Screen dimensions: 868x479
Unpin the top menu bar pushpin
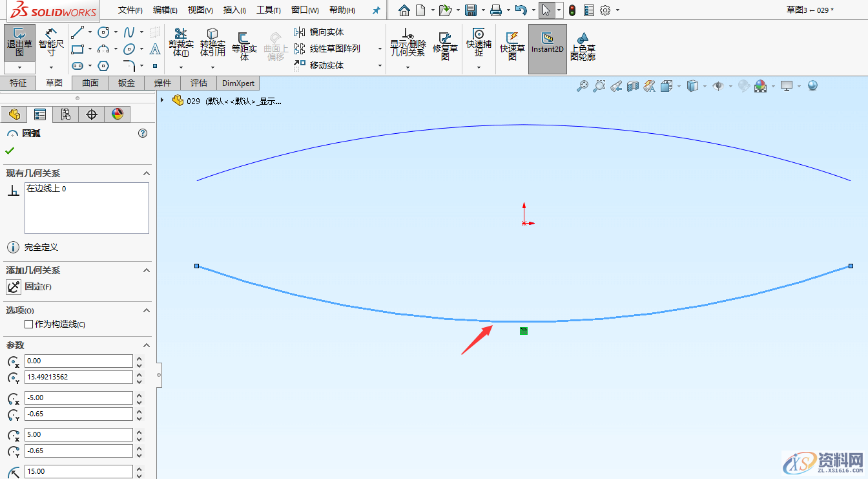tap(375, 10)
